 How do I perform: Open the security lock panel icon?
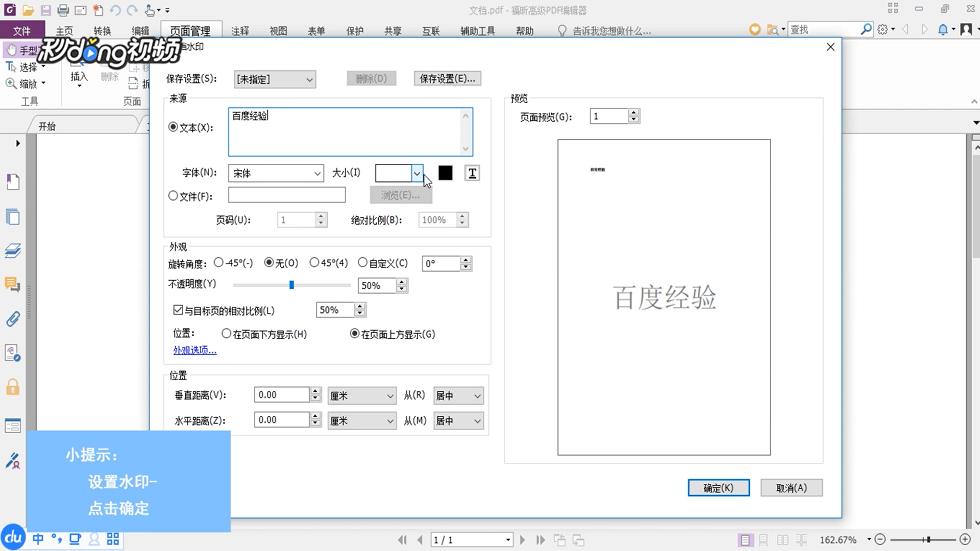[13, 387]
